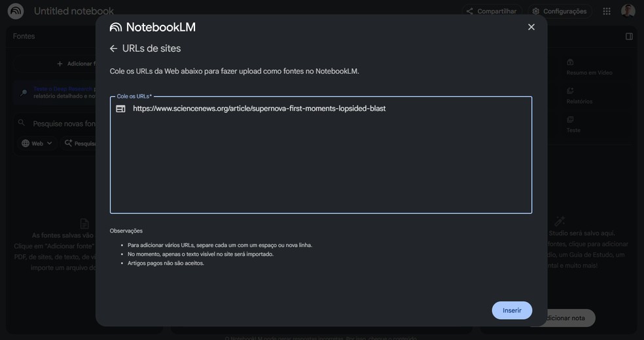Close the NotebookLM URL dialog
The image size is (644, 340).
[531, 27]
